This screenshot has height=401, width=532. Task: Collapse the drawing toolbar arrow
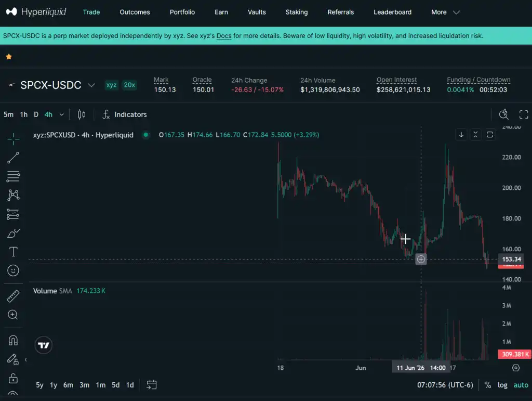click(x=26, y=359)
